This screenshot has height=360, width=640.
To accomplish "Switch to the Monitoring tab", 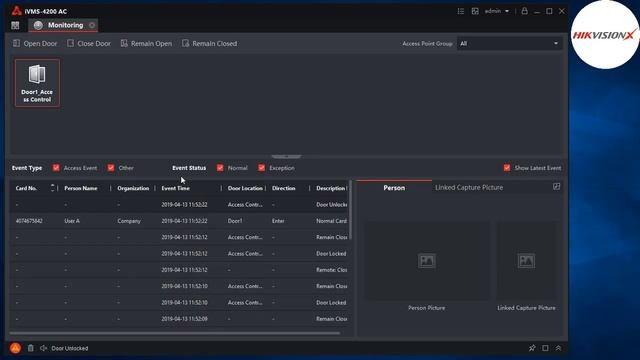I will 63,25.
